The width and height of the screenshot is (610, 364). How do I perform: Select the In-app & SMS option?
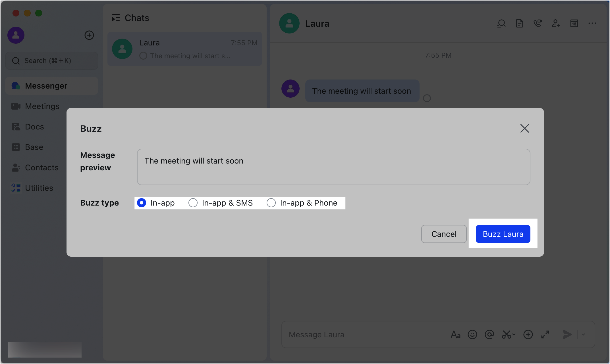193,203
